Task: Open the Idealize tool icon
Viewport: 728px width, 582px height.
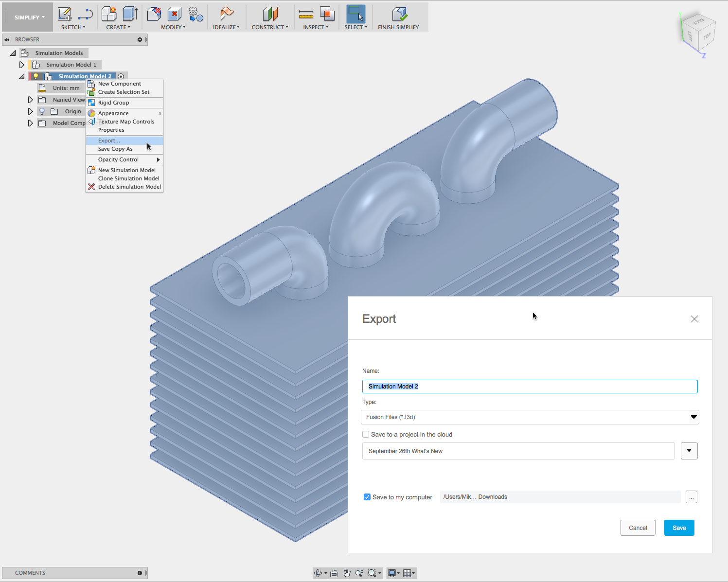Action: tap(226, 14)
